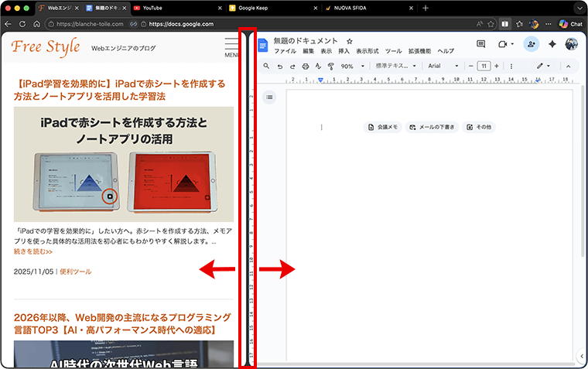Star the document with the star icon
Image resolution: width=588 pixels, height=369 pixels.
(x=349, y=41)
